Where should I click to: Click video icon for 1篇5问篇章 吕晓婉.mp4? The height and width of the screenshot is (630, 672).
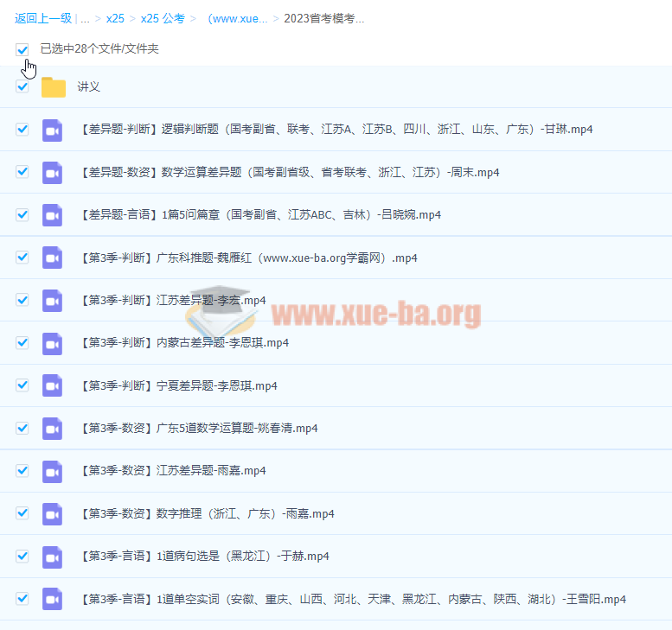53,215
